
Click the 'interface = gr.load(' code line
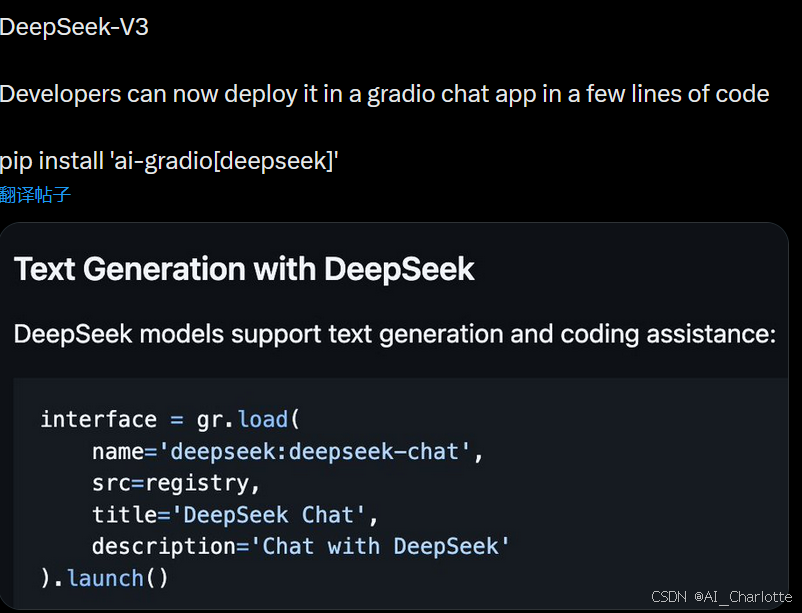pyautogui.click(x=170, y=420)
